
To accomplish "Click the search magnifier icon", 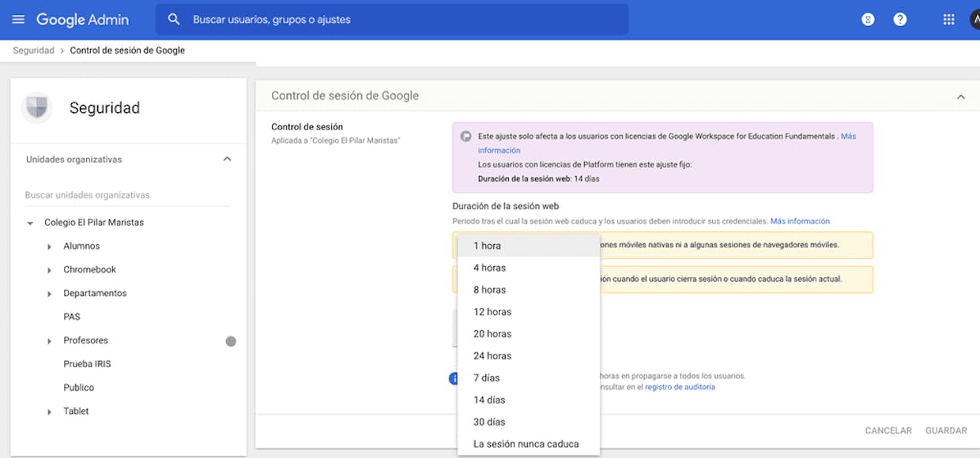I will 175,20.
